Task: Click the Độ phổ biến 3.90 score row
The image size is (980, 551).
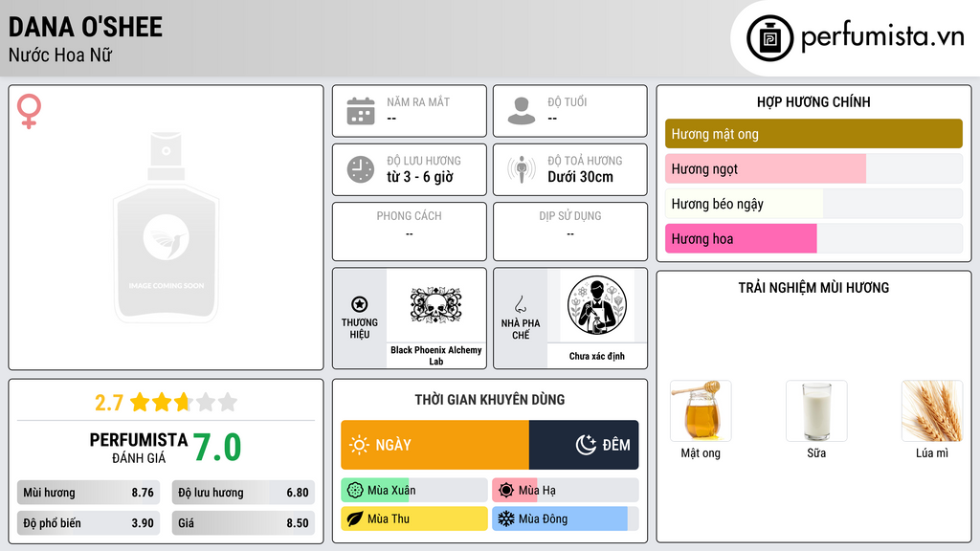Action: coord(88,523)
